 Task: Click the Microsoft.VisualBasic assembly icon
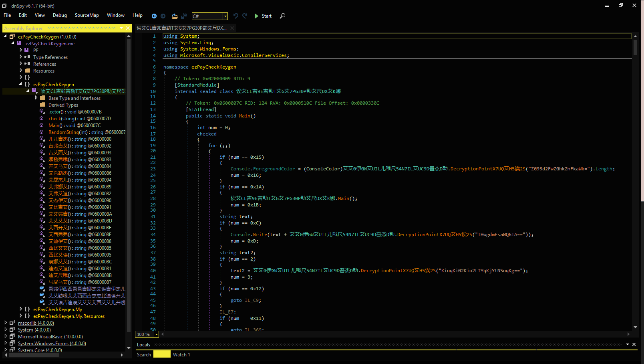point(12,336)
